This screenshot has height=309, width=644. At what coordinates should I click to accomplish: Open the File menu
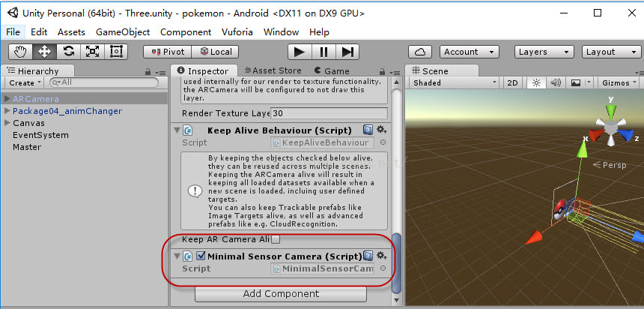(13, 32)
